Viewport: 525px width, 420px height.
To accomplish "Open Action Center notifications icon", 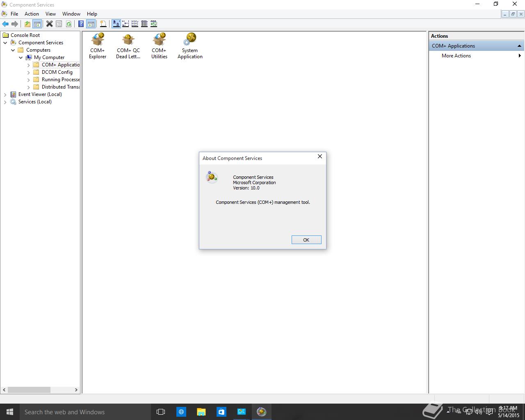I will point(489,412).
